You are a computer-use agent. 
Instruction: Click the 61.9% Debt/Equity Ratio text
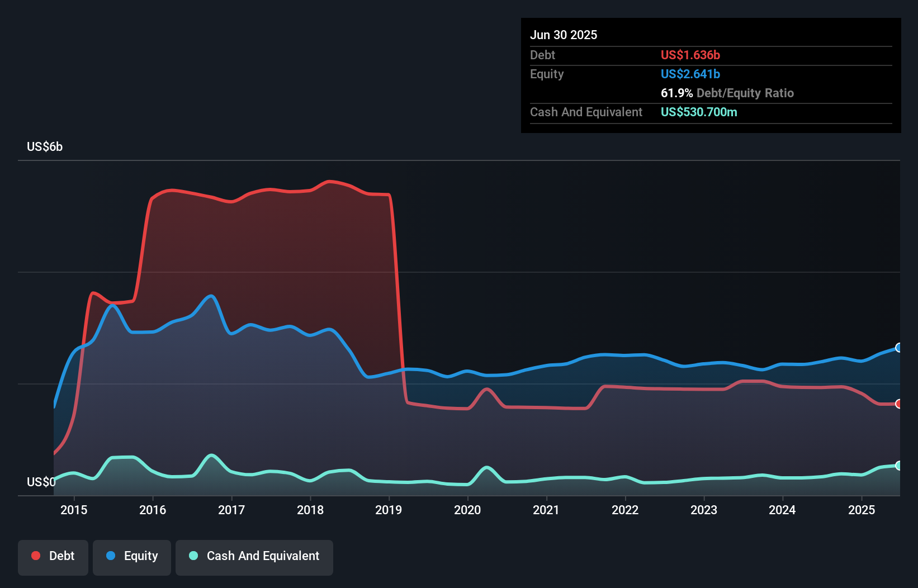(727, 93)
